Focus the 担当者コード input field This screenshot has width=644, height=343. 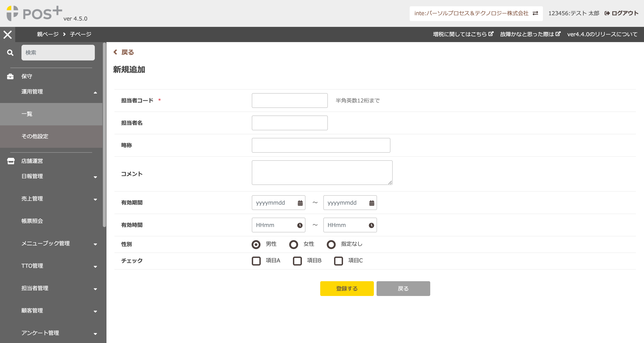290,100
